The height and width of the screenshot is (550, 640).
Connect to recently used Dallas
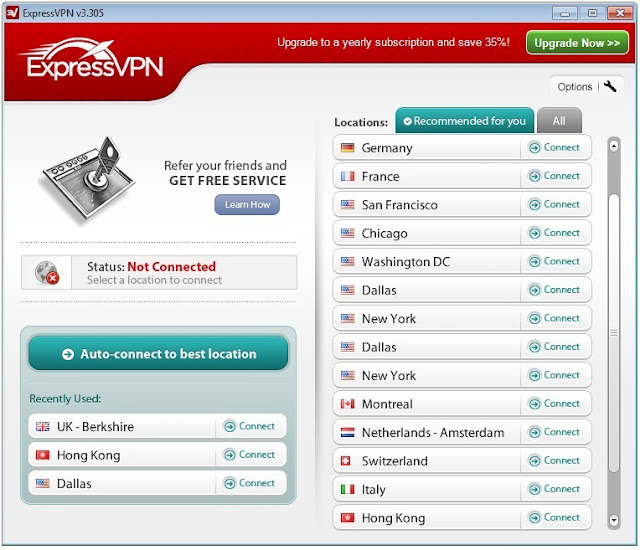point(250,483)
